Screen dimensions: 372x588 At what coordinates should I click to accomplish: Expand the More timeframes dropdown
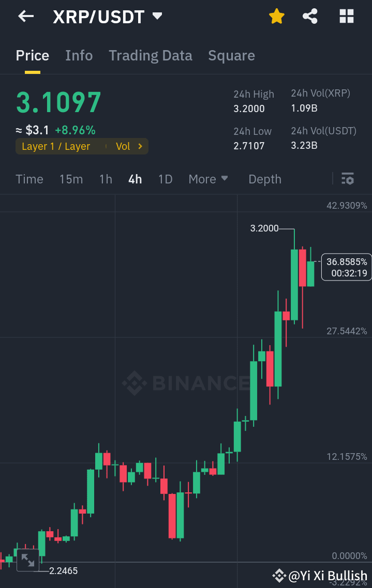coord(208,179)
